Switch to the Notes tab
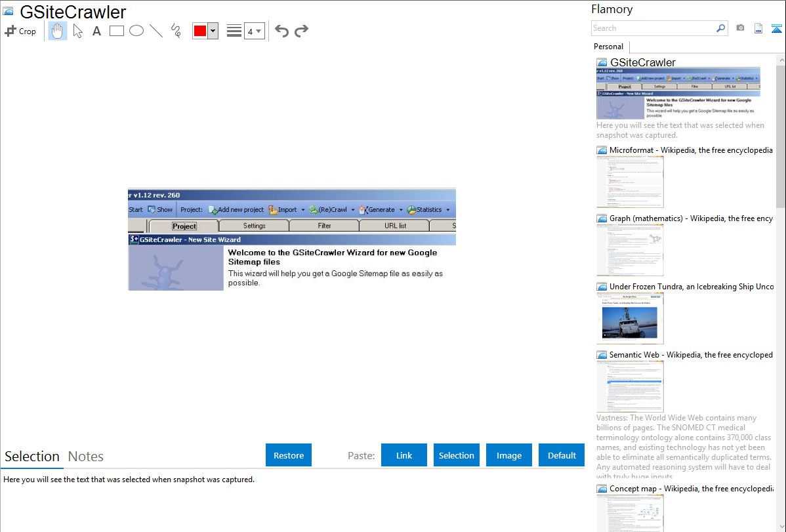Viewport: 786px width, 532px height. [86, 457]
